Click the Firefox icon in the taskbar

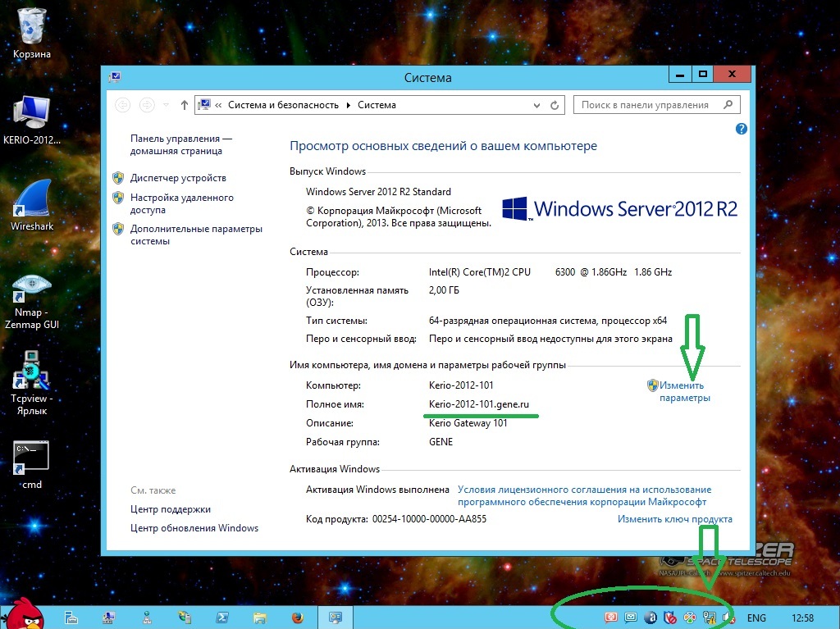(297, 617)
